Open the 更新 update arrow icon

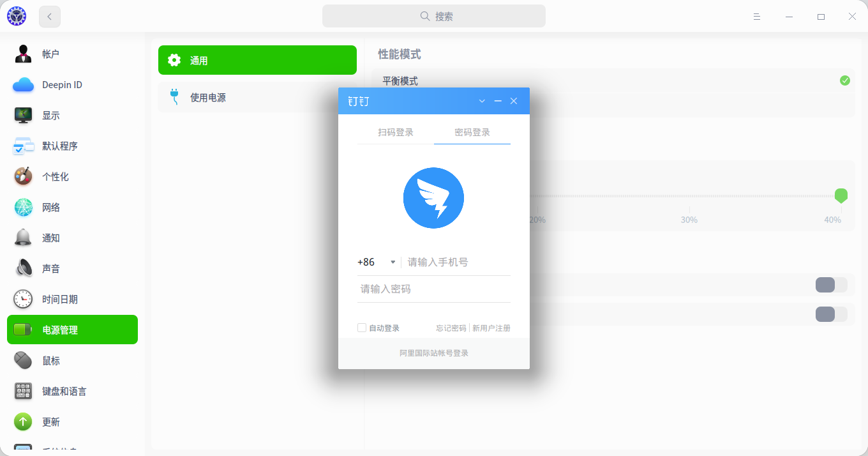[24, 422]
